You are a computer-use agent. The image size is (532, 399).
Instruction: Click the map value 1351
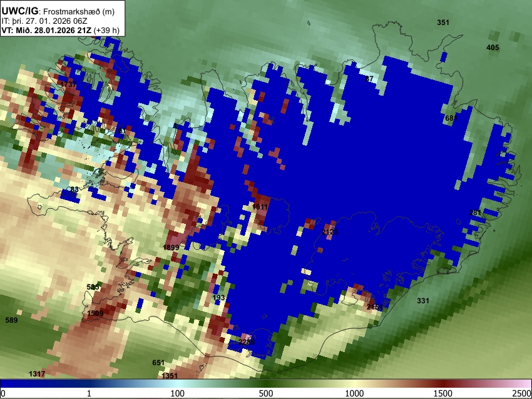(170, 376)
